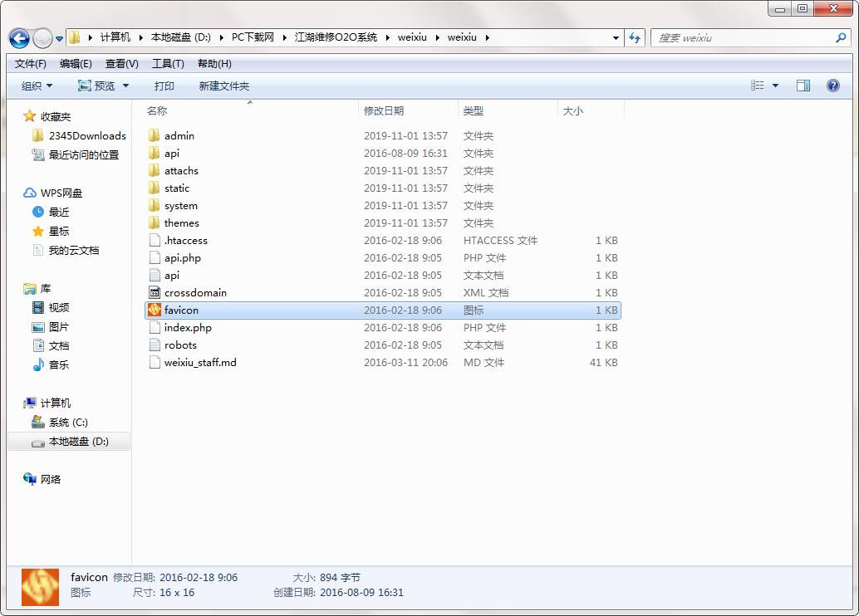Open the 文档 library

coord(59,345)
